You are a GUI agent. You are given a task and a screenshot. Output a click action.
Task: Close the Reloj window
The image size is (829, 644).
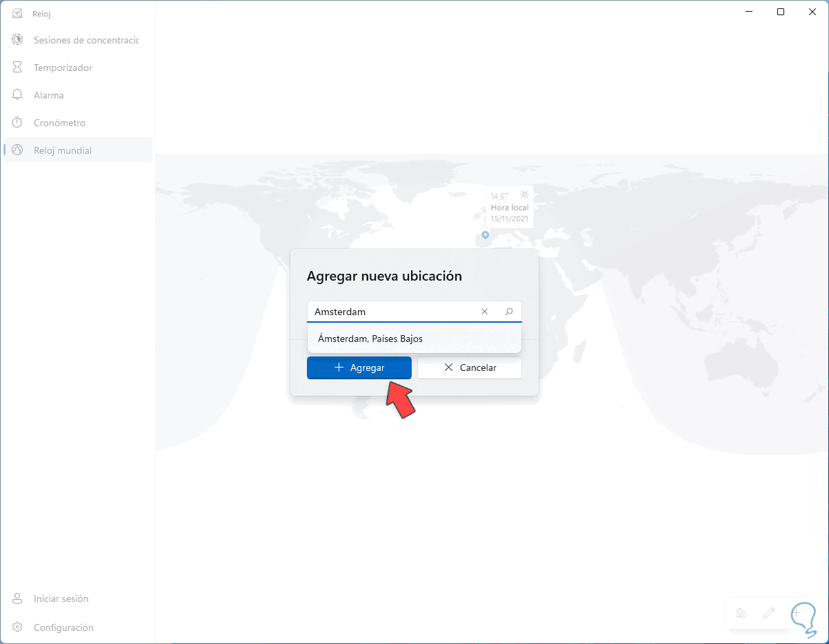tap(812, 12)
